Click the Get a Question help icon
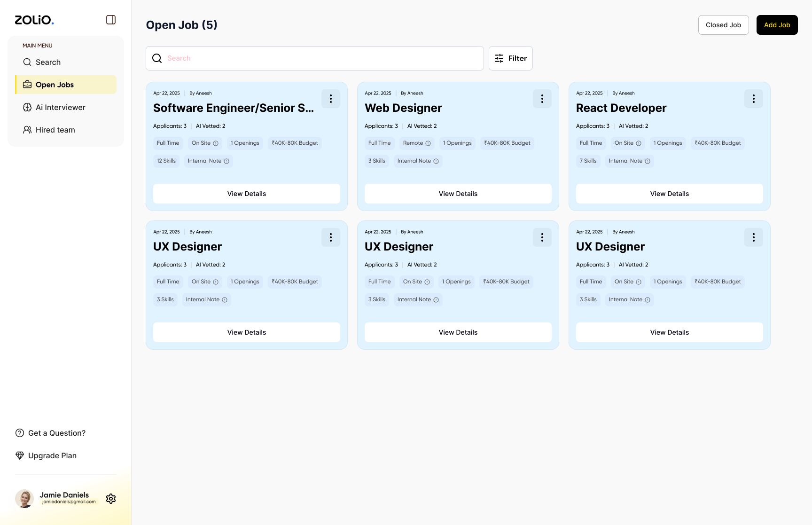Screen dimensions: 812x525 pos(19,433)
